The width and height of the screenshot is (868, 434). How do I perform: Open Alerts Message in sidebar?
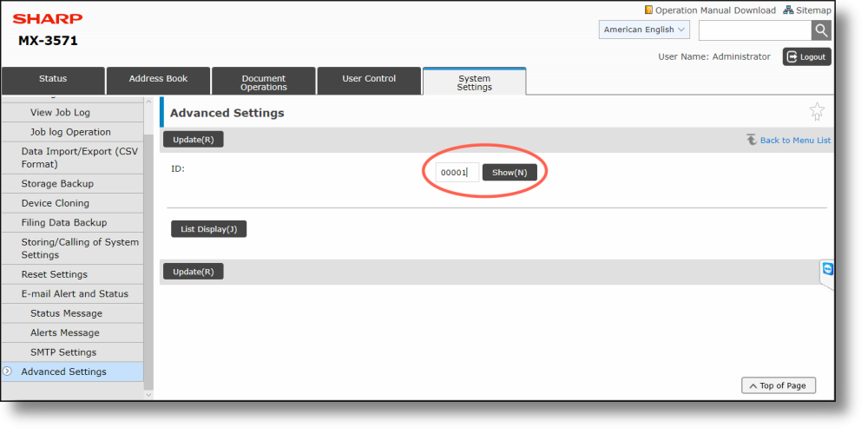point(72,332)
